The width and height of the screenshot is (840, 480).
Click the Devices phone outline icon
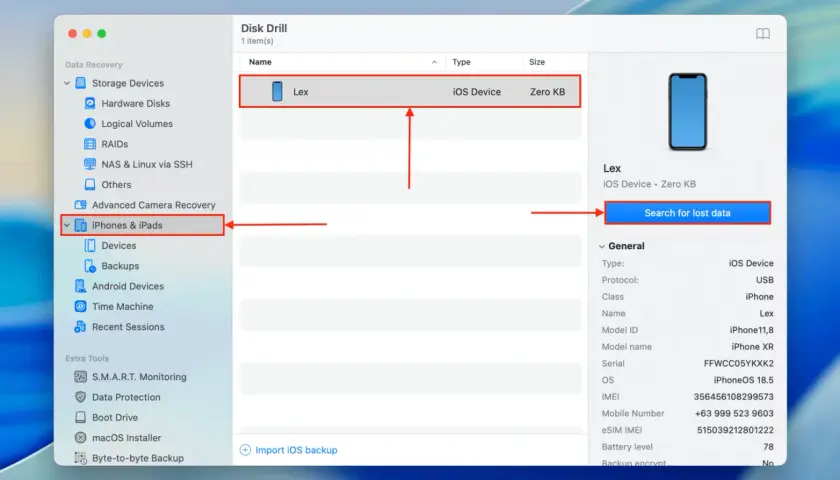click(90, 246)
